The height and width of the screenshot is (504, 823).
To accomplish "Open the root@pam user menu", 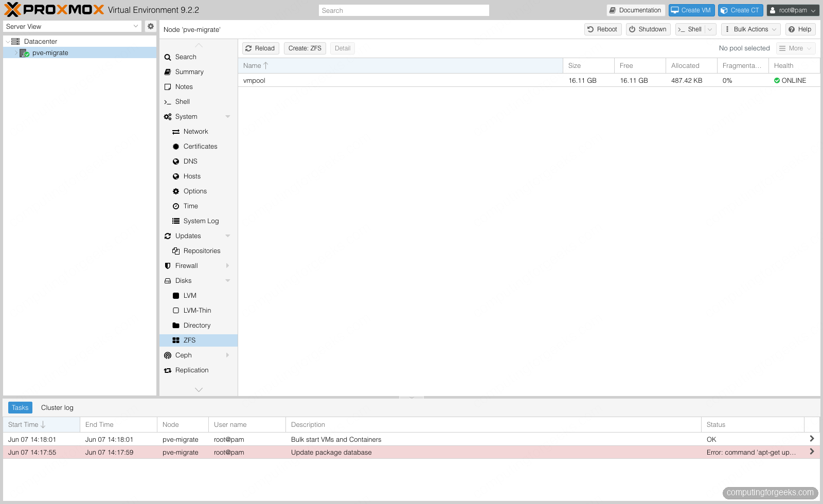I will (x=793, y=10).
